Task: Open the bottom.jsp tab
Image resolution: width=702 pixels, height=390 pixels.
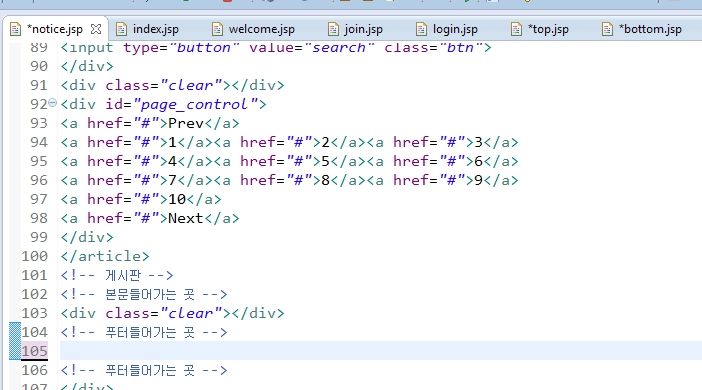Action: pyautogui.click(x=650, y=29)
